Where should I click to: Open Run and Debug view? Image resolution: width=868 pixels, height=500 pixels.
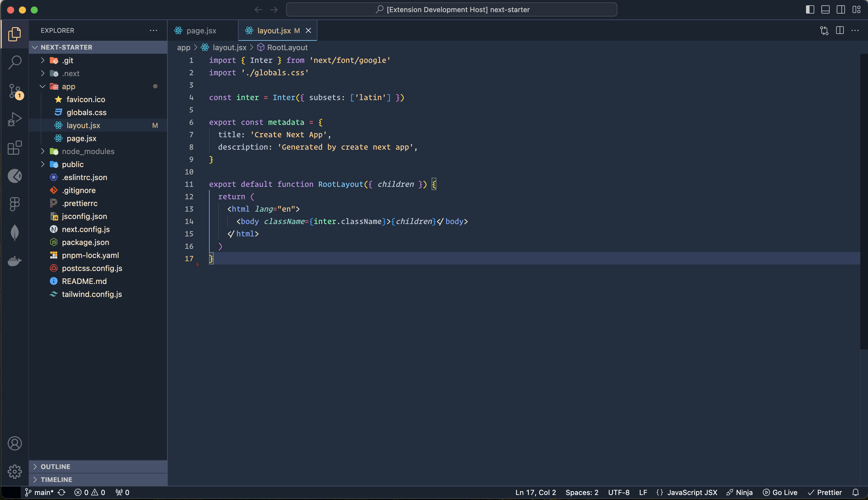(14, 120)
